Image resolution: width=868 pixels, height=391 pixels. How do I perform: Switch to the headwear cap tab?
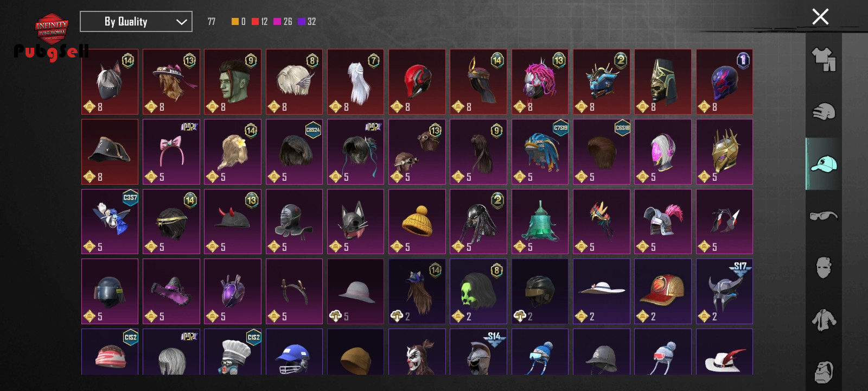(824, 164)
